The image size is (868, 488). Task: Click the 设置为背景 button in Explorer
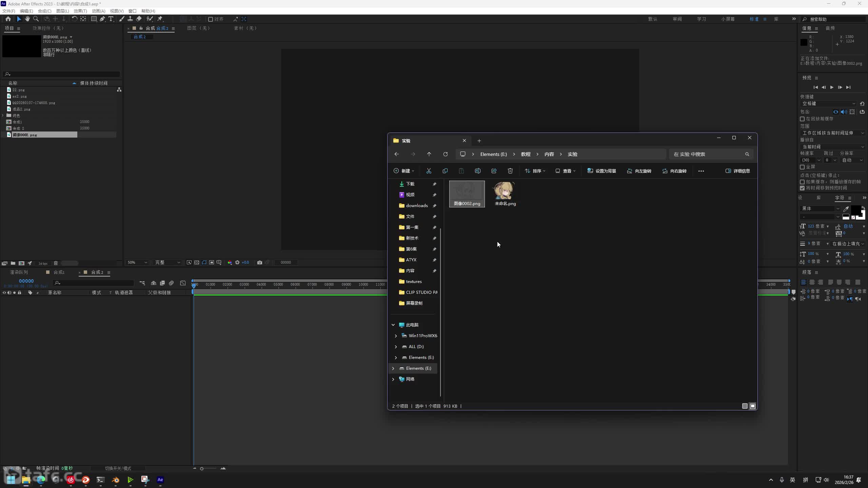click(602, 171)
